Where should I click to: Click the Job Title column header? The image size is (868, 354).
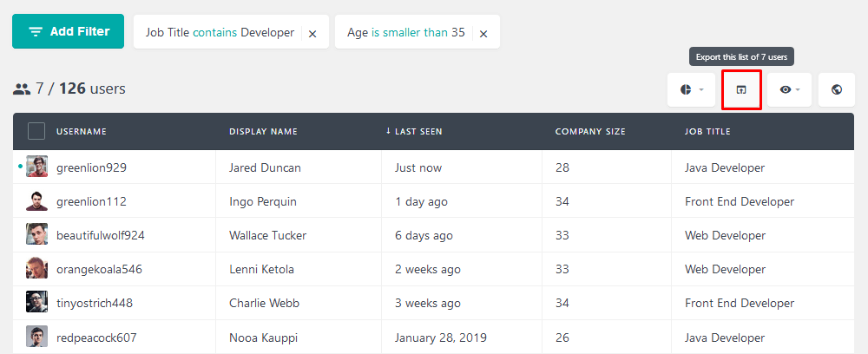(707, 132)
